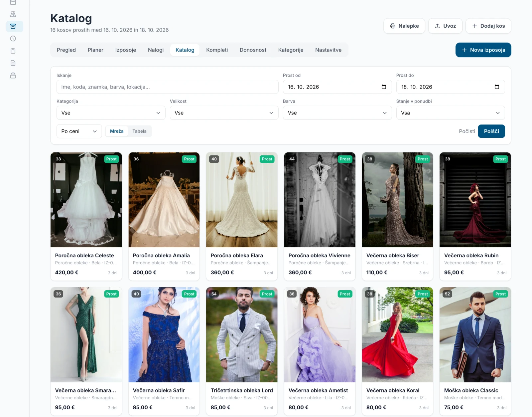
Task: Open the stacked layers sidebar icon
Action: [x=13, y=76]
